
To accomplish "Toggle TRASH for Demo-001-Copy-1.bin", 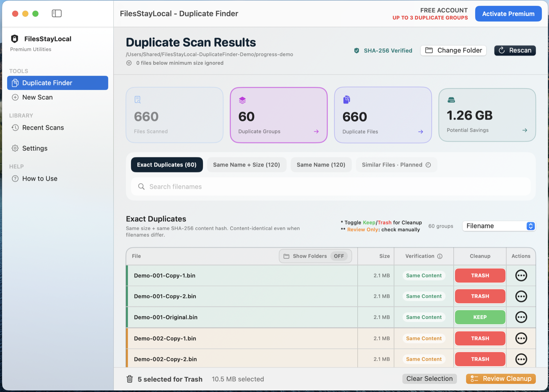I will pyautogui.click(x=480, y=275).
